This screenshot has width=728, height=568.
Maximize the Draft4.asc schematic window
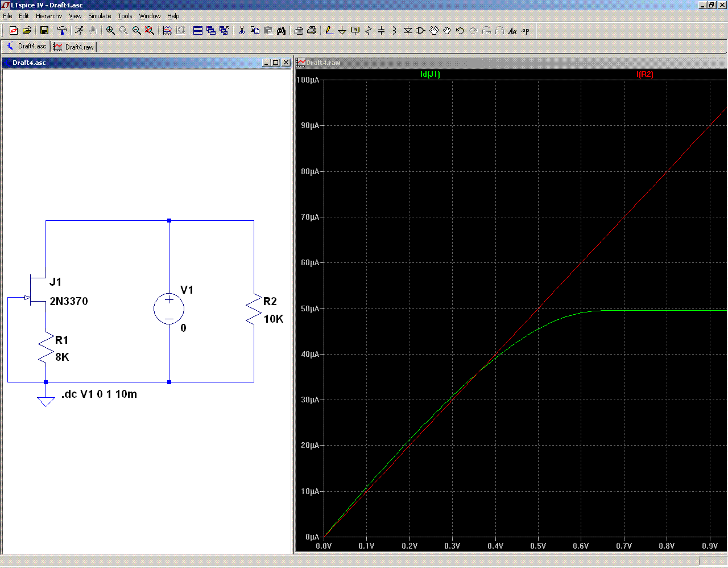pos(276,63)
